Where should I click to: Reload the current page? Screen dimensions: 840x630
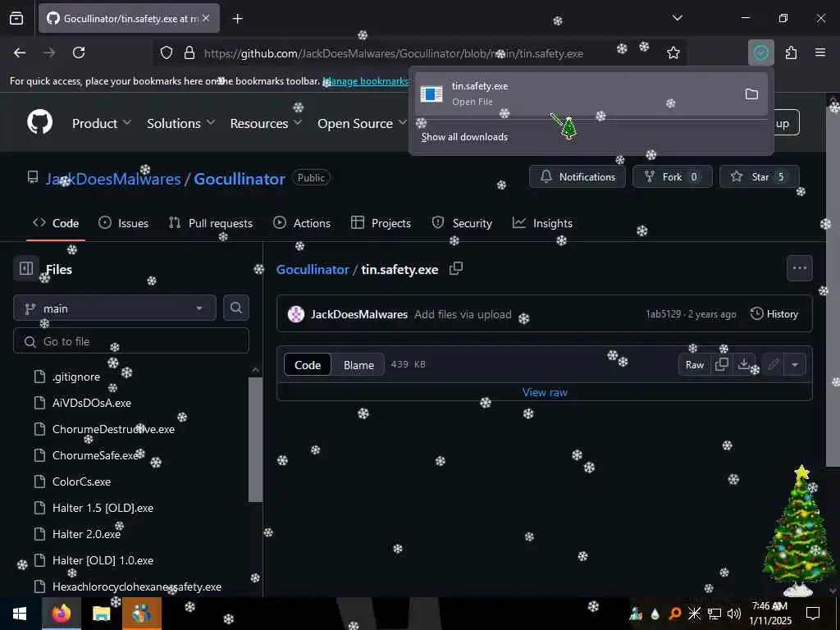(x=79, y=52)
